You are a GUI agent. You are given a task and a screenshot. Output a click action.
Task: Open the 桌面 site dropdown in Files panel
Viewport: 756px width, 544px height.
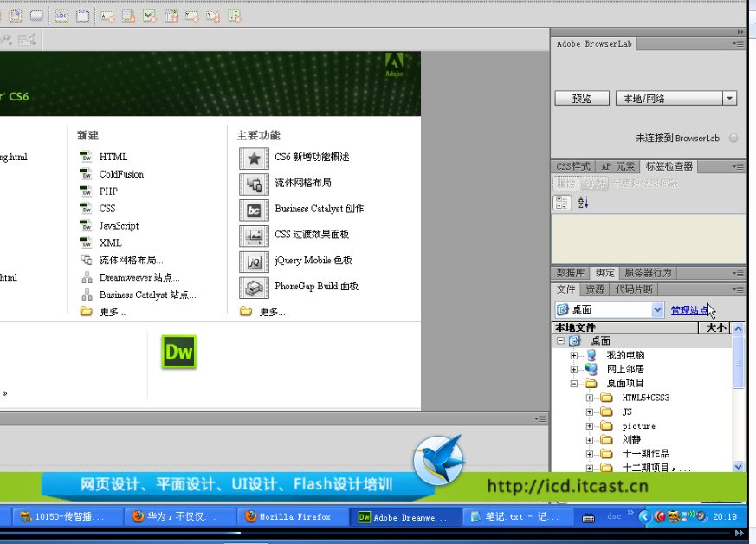pyautogui.click(x=657, y=309)
